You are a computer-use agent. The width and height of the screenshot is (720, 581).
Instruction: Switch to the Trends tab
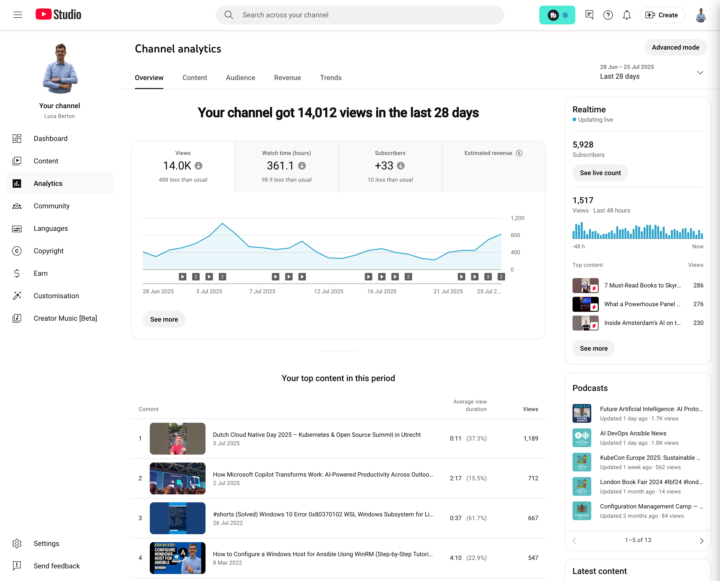click(331, 78)
